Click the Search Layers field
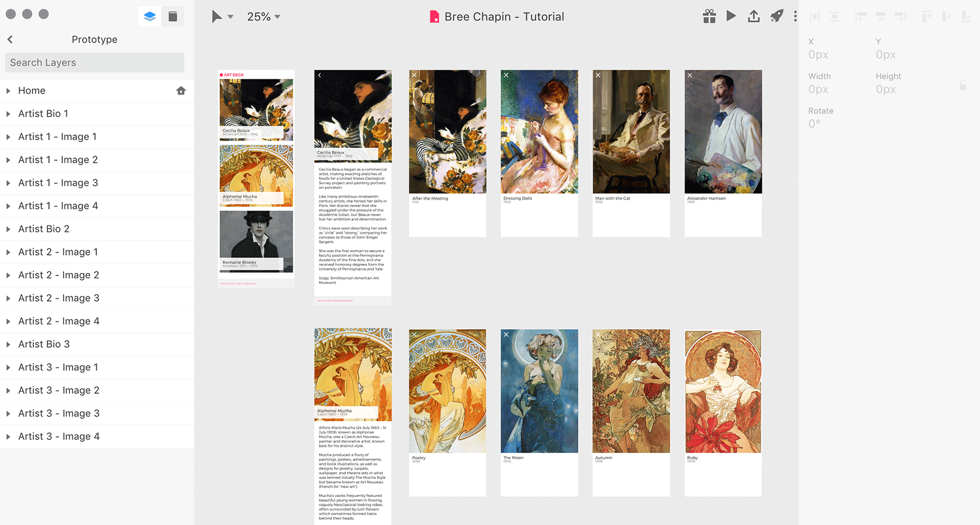 point(94,62)
